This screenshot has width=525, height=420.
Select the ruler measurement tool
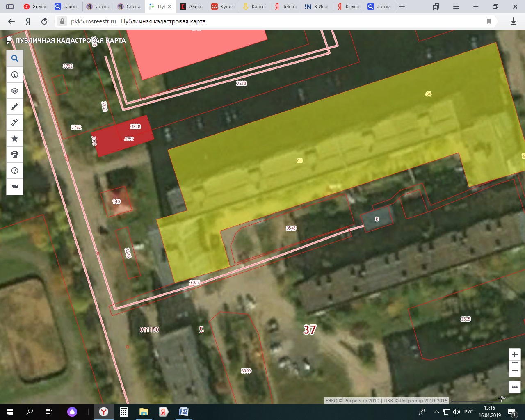[x=15, y=123]
